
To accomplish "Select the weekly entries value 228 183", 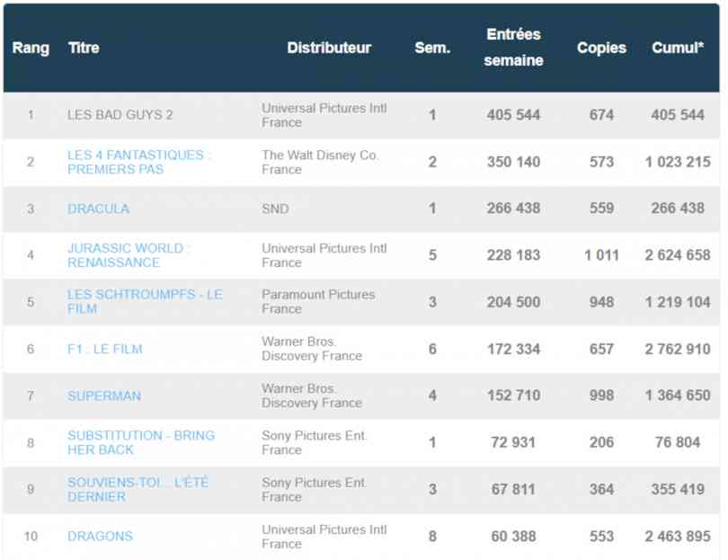I will pos(513,255).
